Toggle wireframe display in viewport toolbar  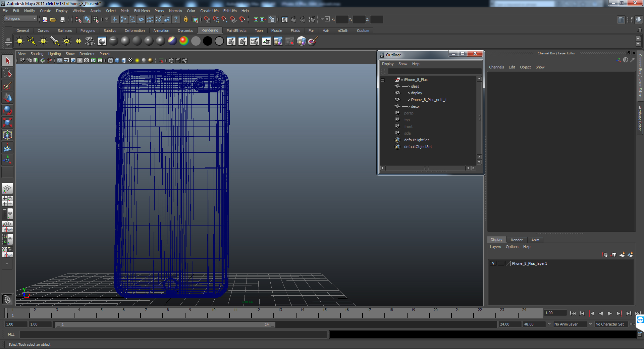point(110,60)
